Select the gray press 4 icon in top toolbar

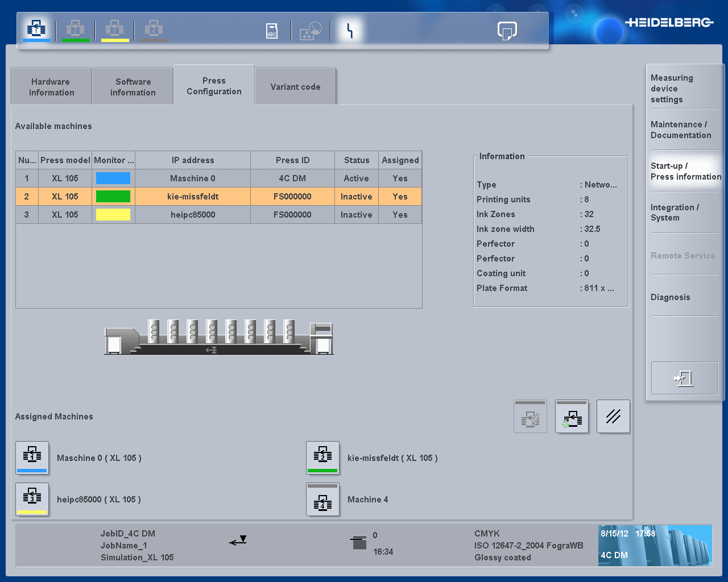[153, 30]
